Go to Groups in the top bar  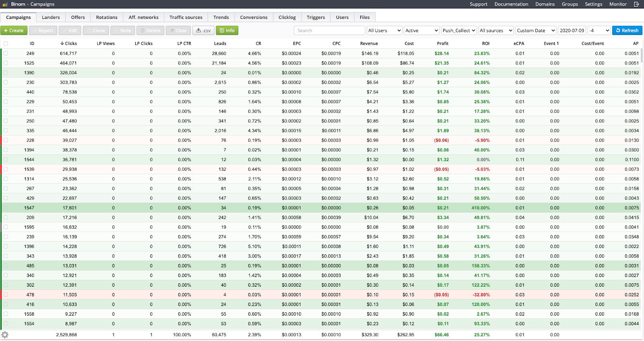[570, 4]
